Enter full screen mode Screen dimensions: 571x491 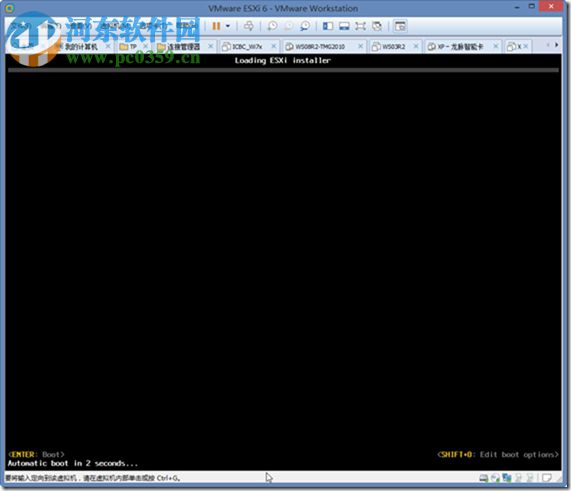coord(360,26)
